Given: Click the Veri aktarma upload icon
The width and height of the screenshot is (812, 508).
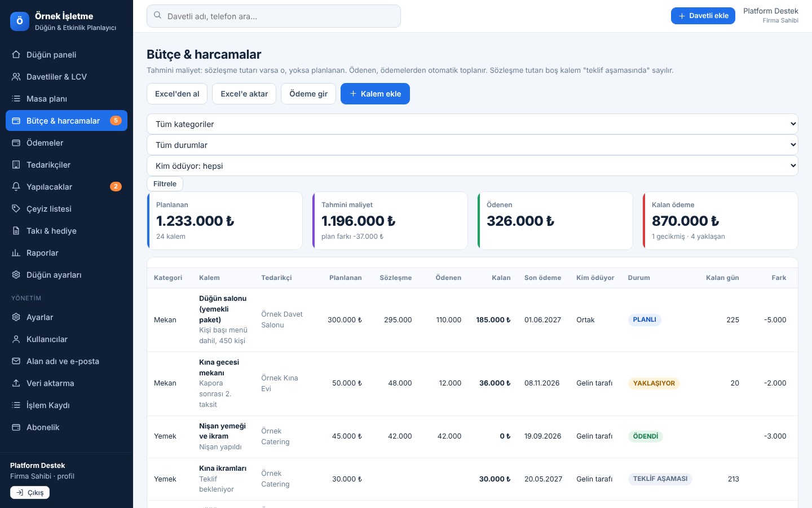Looking at the screenshot, I should pos(16,383).
